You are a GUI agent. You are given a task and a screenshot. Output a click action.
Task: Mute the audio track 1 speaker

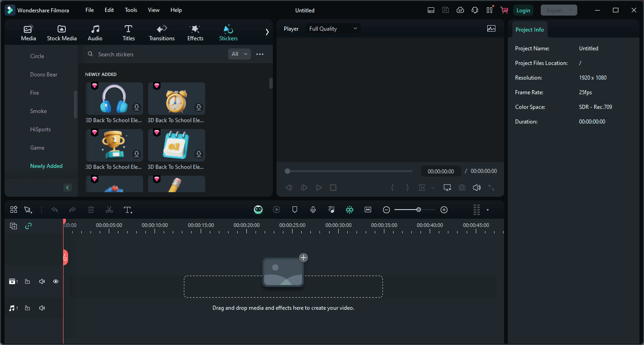pyautogui.click(x=42, y=308)
